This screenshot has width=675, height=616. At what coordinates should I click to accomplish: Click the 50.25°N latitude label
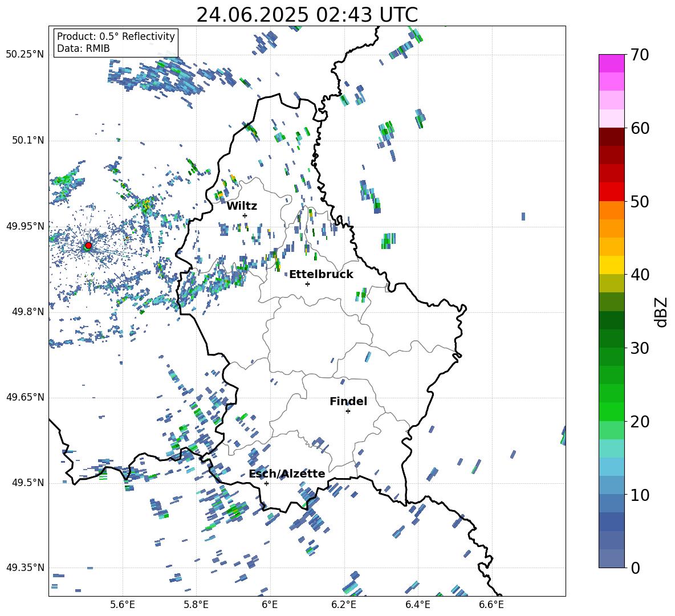[x=25, y=54]
